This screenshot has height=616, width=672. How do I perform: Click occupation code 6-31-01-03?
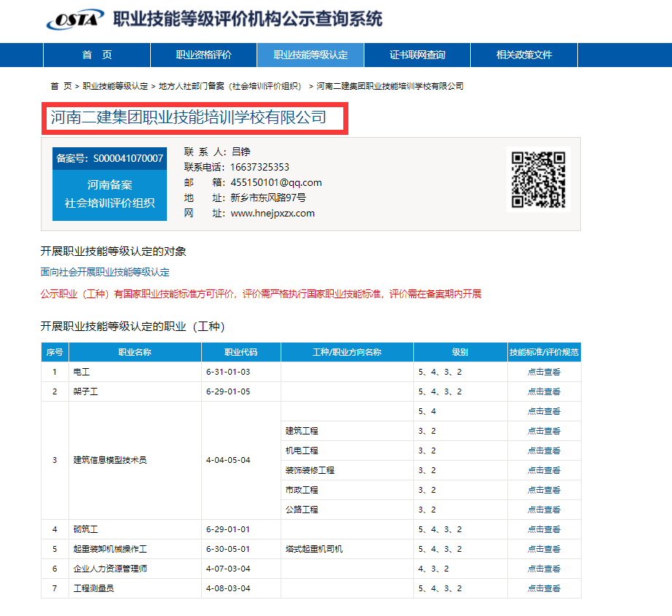tap(228, 372)
